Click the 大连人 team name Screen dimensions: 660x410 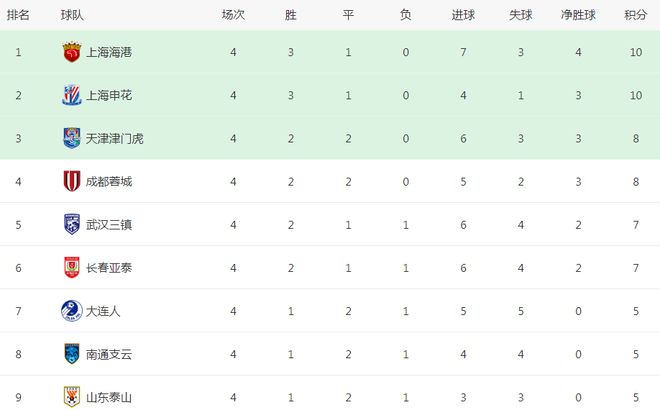tap(103, 311)
